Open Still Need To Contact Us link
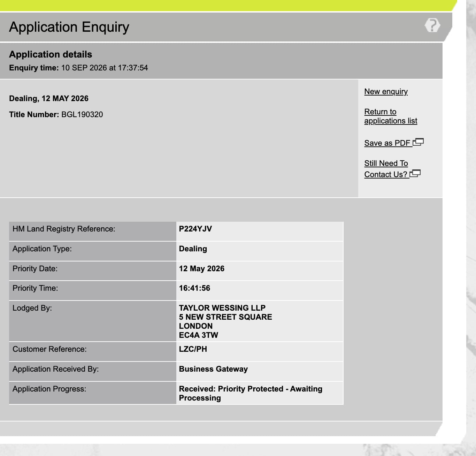 (x=386, y=169)
